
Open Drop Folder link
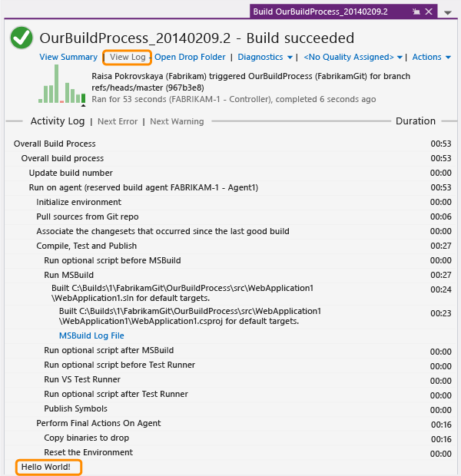click(190, 57)
